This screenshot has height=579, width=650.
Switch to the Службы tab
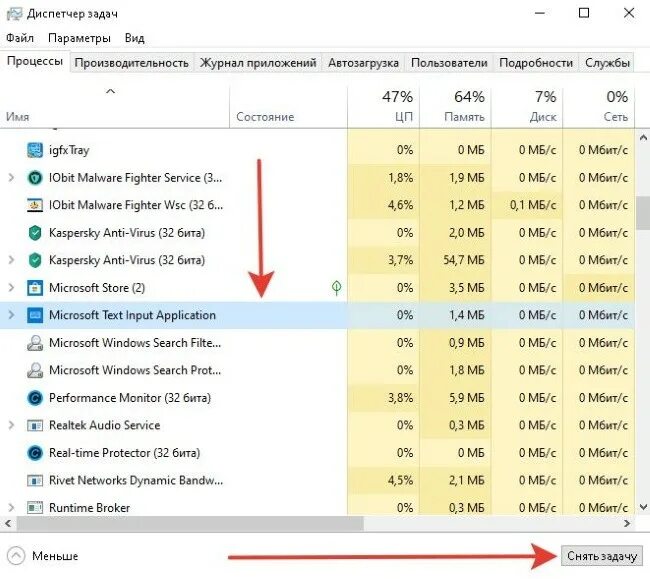coord(607,63)
